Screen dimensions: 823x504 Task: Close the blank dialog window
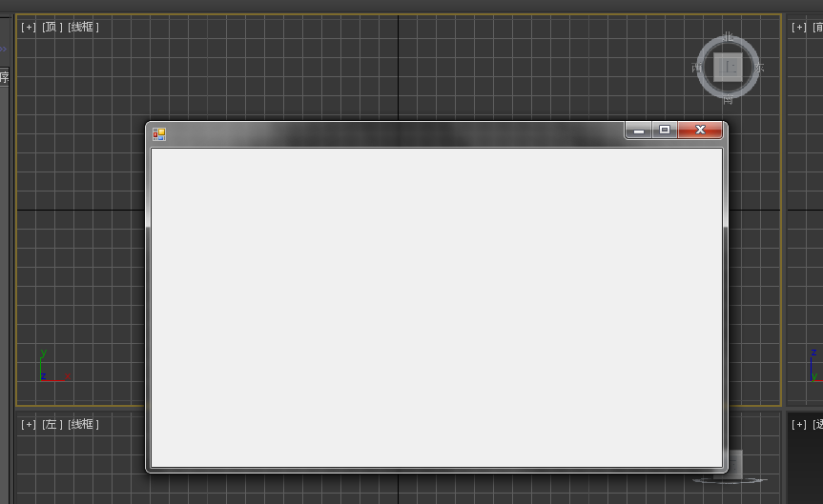700,130
